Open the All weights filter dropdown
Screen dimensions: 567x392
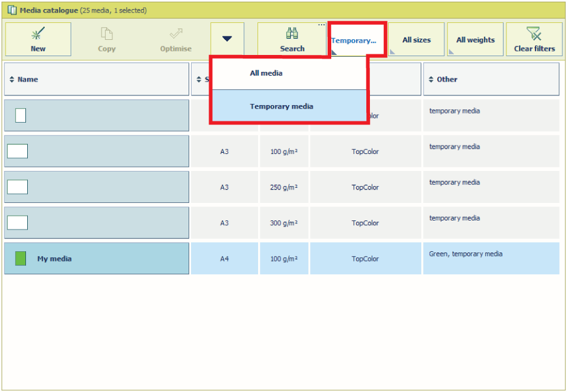click(475, 40)
